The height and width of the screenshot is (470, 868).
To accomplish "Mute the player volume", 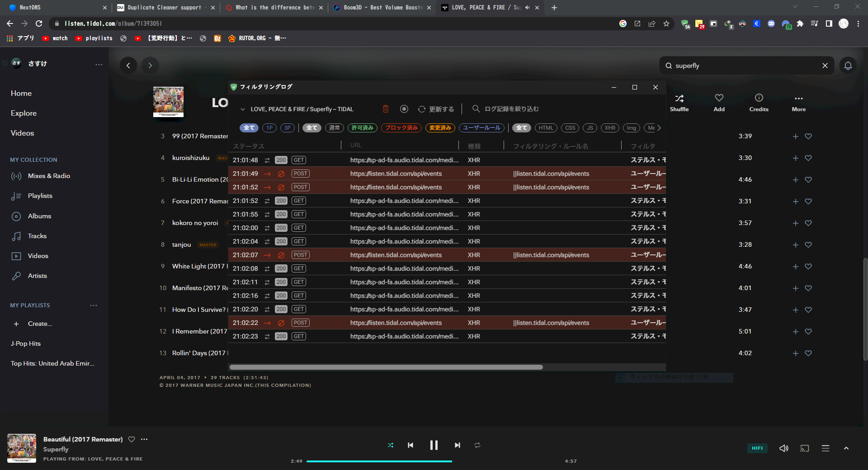I will tap(784, 448).
